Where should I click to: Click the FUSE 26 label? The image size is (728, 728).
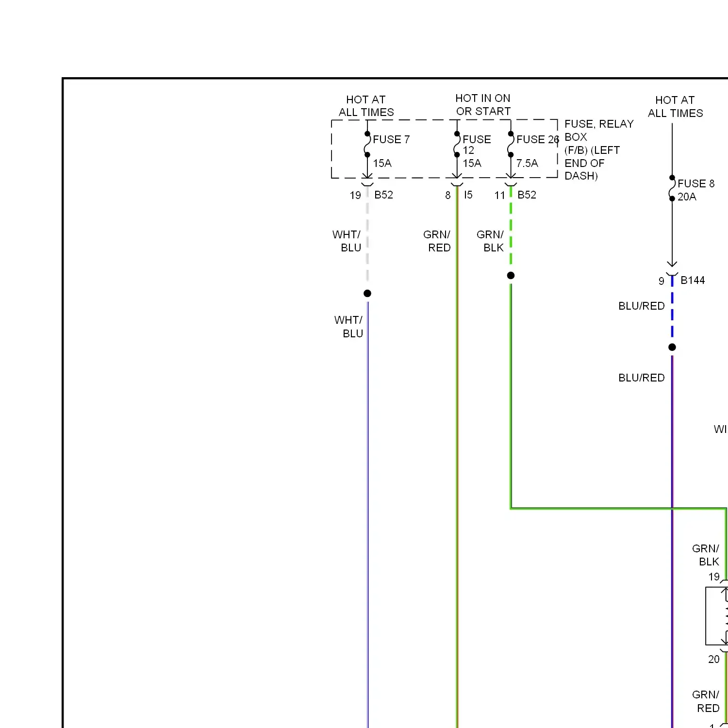[538, 139]
